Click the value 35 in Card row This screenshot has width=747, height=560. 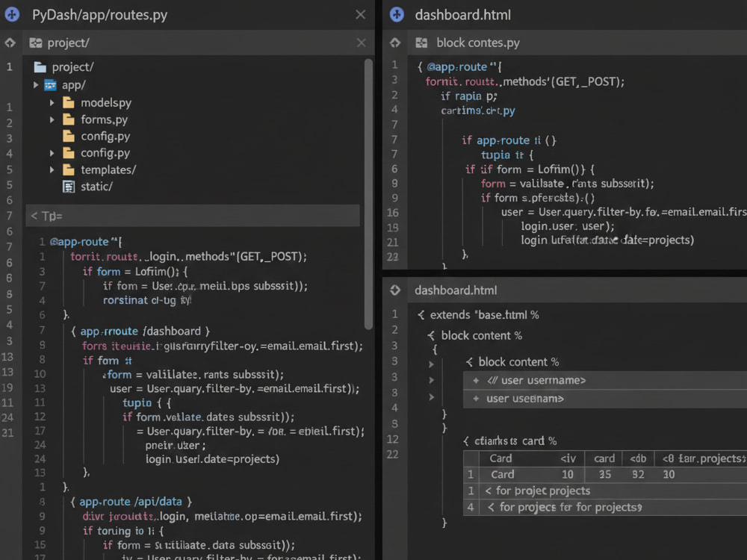605,474
